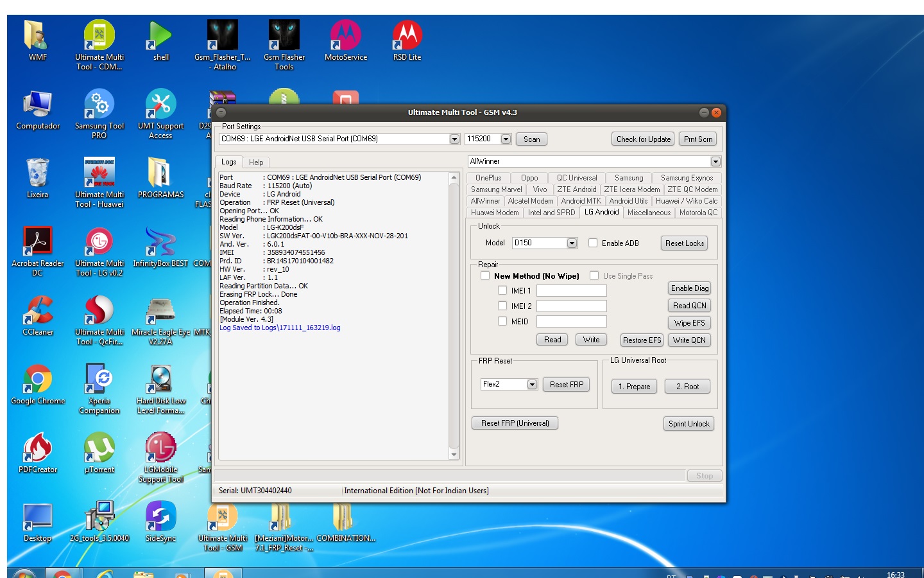Open the WMF desktop folder
This screenshot has width=924, height=578.
[37, 40]
